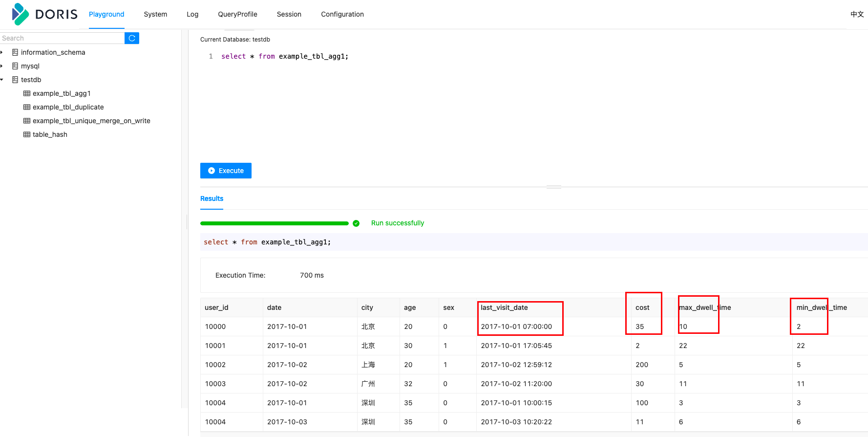Viewport: 868px width, 437px height.
Task: Click the example_tbl_duplicate table icon
Action: (x=27, y=107)
